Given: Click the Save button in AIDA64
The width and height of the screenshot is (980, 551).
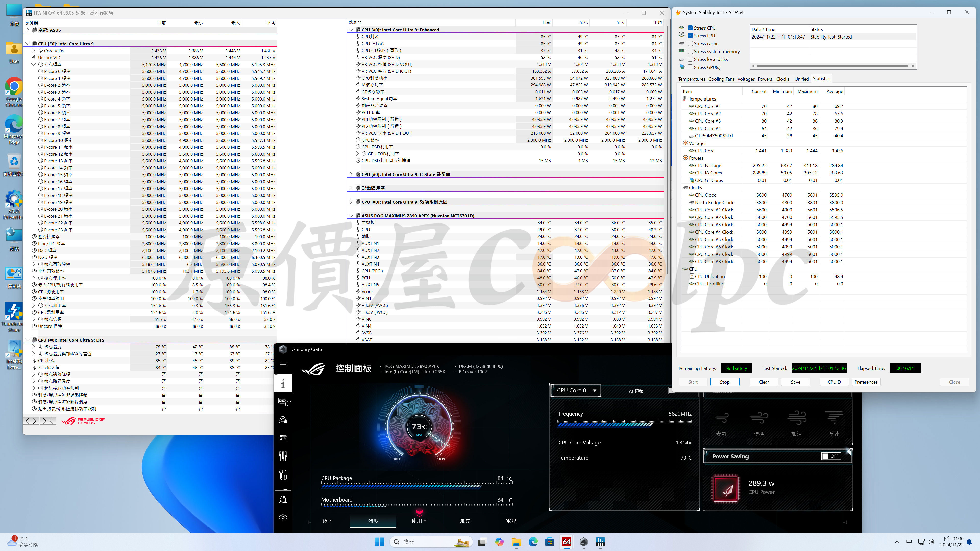Looking at the screenshot, I should pos(795,382).
